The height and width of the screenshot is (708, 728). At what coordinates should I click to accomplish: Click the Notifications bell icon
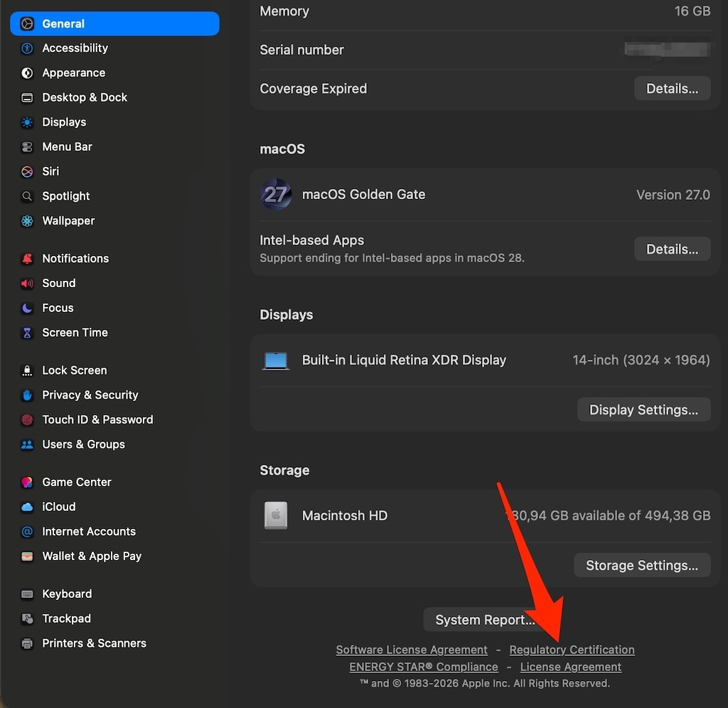point(28,259)
